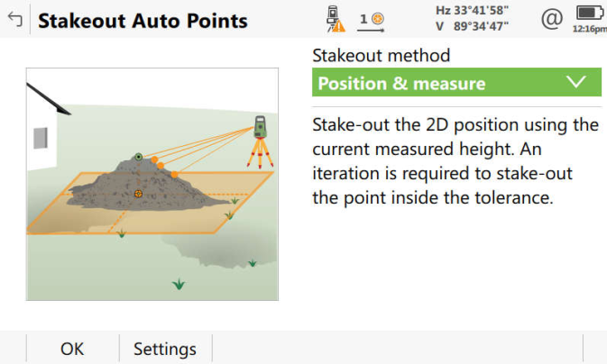Select the stake-out description text
Screen dimensions: 607x364
(455, 160)
